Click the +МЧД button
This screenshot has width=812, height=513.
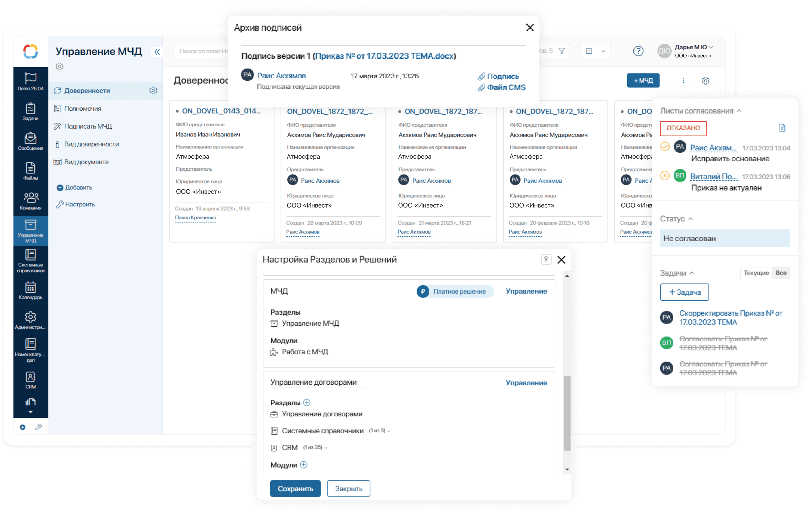643,81
